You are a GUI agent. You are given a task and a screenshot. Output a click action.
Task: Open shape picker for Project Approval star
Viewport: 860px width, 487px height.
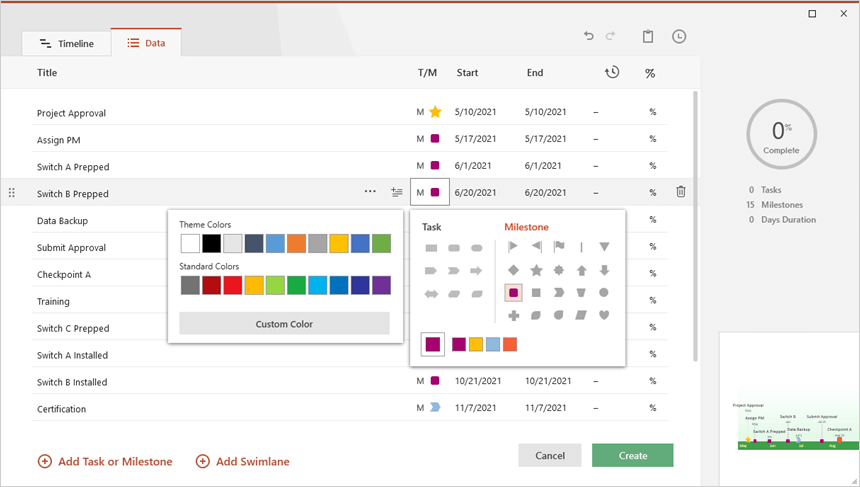435,112
